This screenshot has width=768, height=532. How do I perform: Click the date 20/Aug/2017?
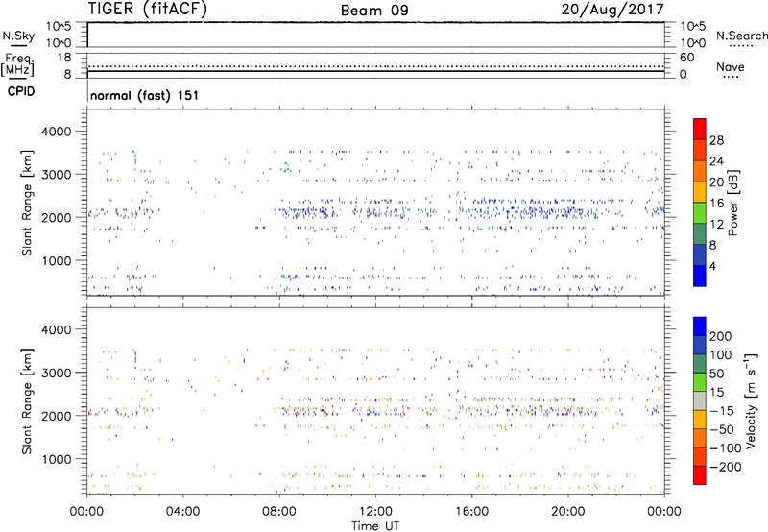[x=612, y=10]
